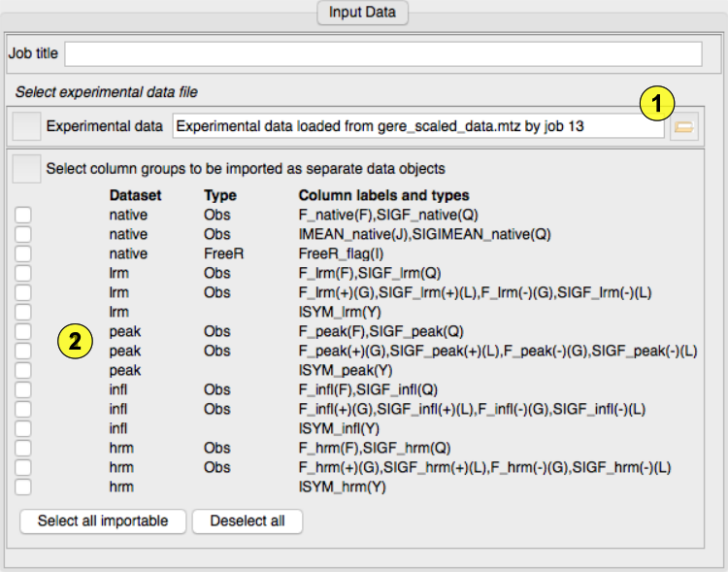This screenshot has height=572, width=728.
Task: Click the square icon beside Select column groups
Action: (x=27, y=168)
